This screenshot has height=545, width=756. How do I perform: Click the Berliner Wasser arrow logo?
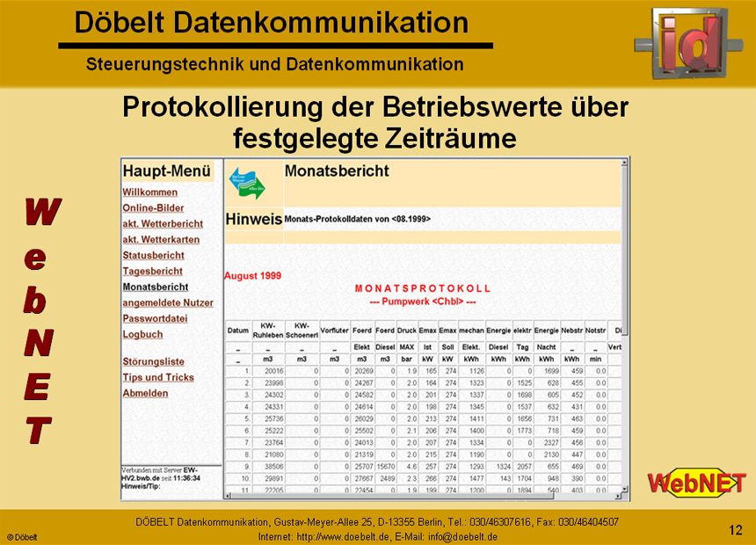point(247,183)
